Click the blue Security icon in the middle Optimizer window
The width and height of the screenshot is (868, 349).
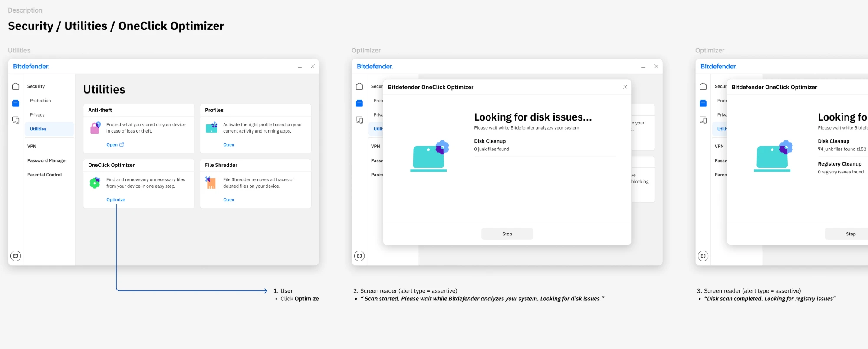(359, 103)
